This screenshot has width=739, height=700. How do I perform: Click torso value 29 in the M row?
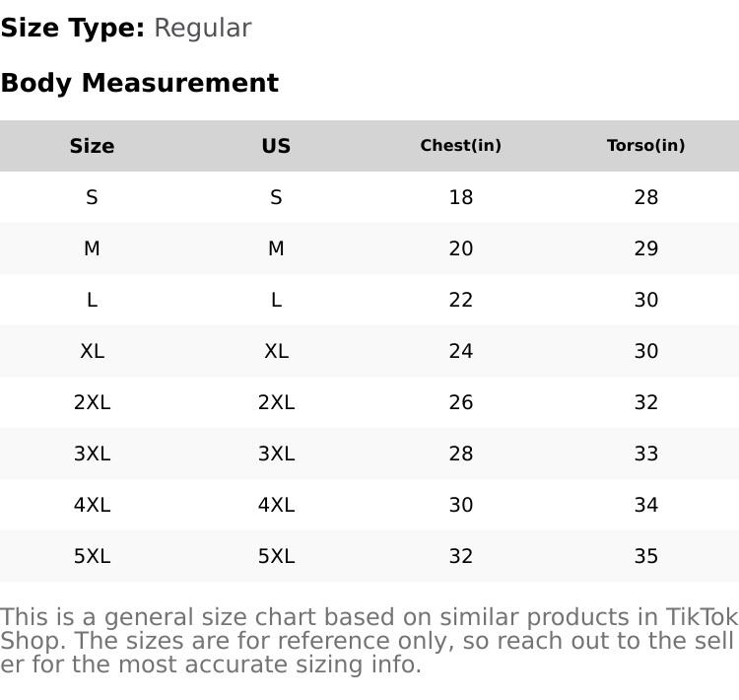(645, 248)
